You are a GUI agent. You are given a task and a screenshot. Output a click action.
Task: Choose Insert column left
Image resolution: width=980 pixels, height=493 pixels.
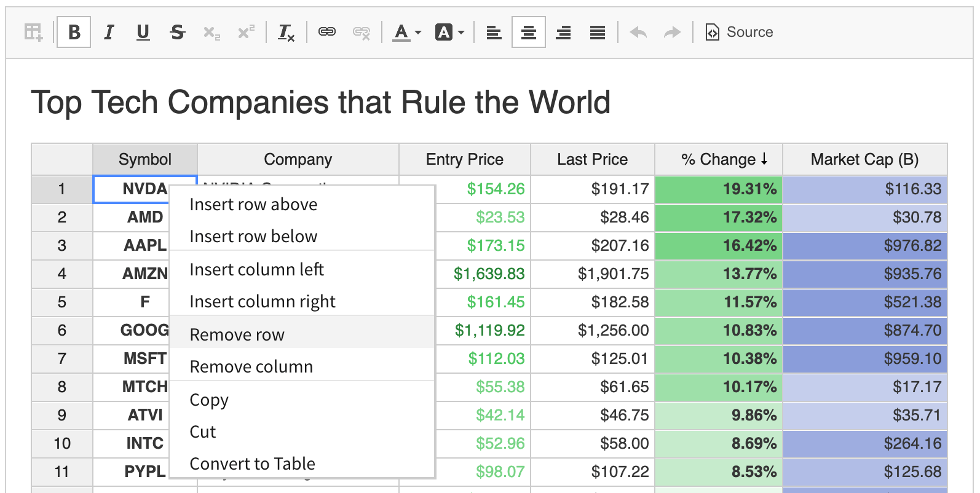(302, 269)
